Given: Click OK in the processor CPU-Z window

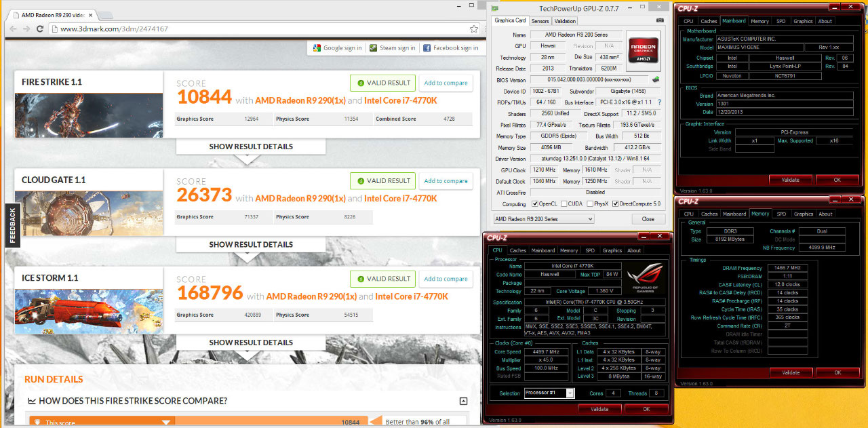Looking at the screenshot, I should click(646, 409).
